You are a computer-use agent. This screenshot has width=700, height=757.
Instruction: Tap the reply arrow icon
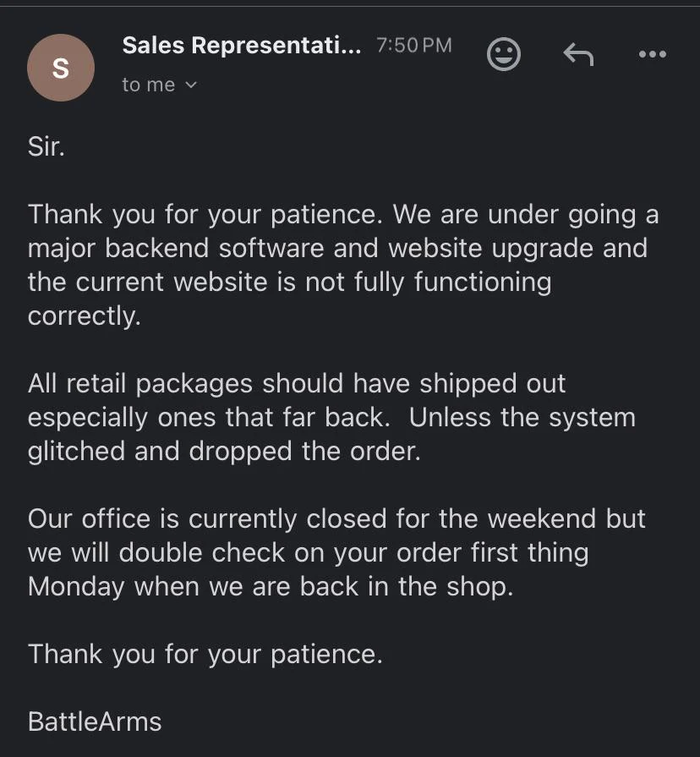[x=578, y=55]
